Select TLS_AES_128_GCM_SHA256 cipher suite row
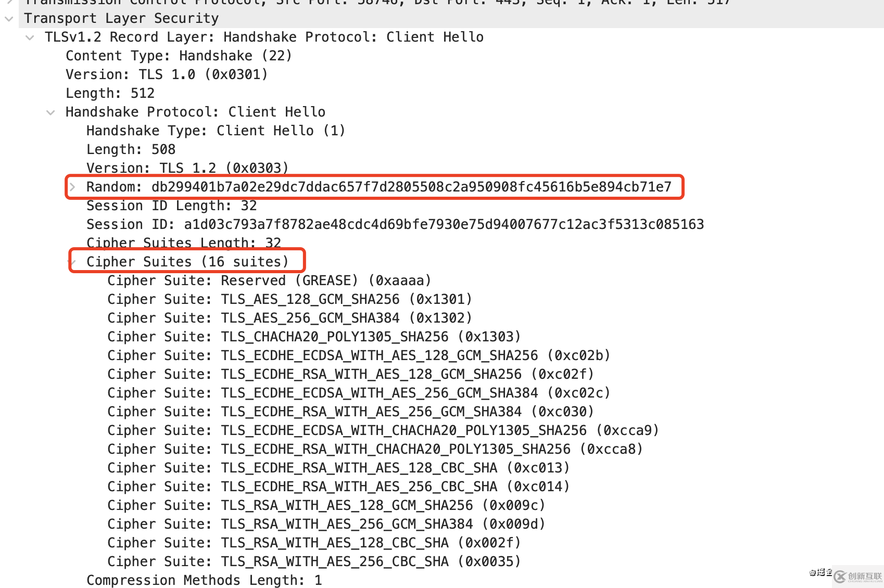 click(x=289, y=299)
